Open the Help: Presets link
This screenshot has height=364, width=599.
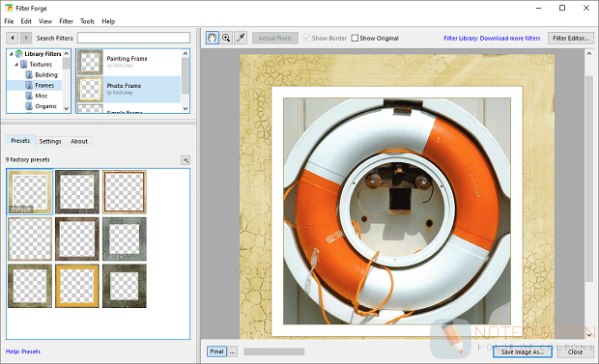23,351
